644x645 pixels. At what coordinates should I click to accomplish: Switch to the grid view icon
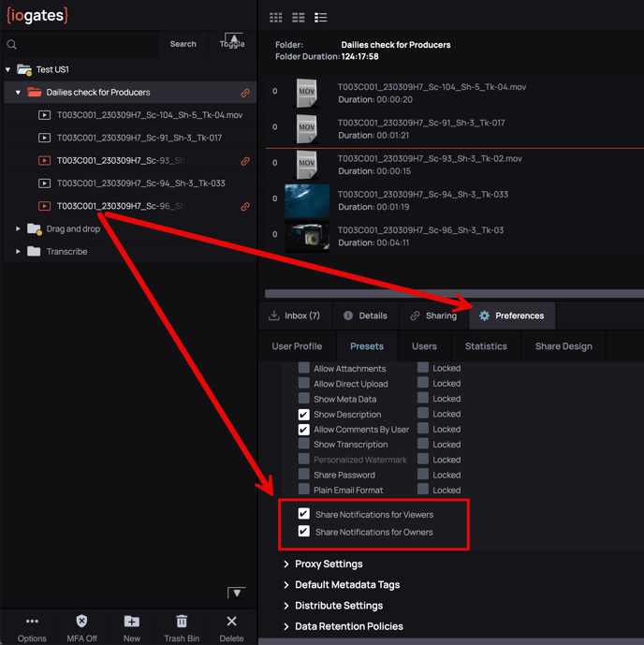276,18
